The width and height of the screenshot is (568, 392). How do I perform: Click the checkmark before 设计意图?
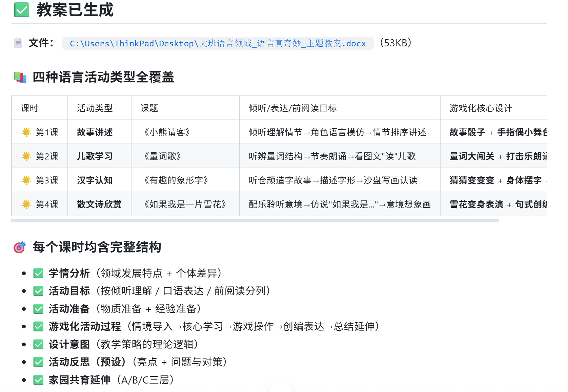point(39,344)
